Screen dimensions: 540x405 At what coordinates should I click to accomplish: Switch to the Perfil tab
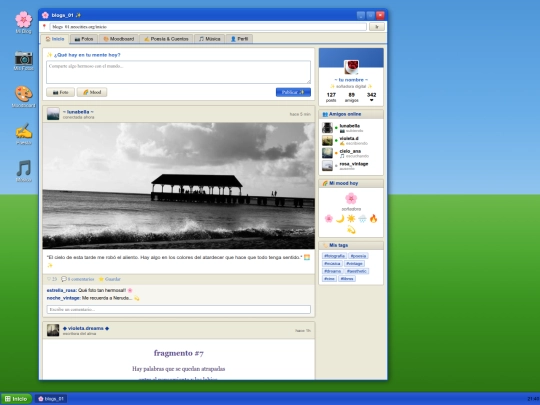(239, 39)
